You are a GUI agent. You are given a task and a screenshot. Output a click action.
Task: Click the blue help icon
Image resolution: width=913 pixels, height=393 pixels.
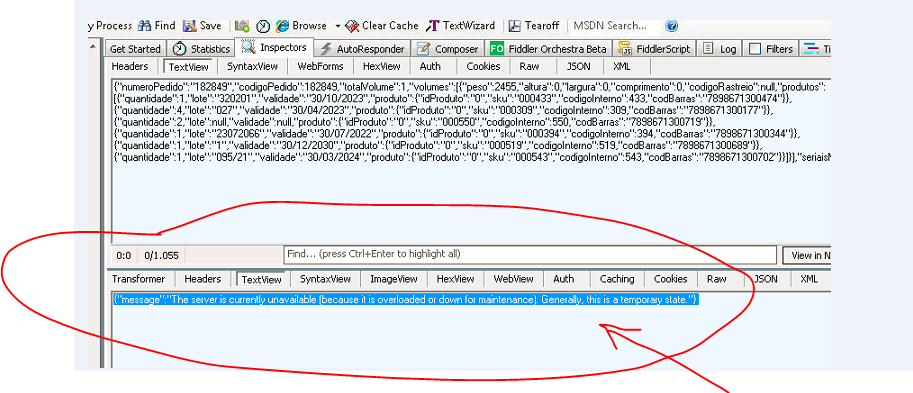coord(671,26)
